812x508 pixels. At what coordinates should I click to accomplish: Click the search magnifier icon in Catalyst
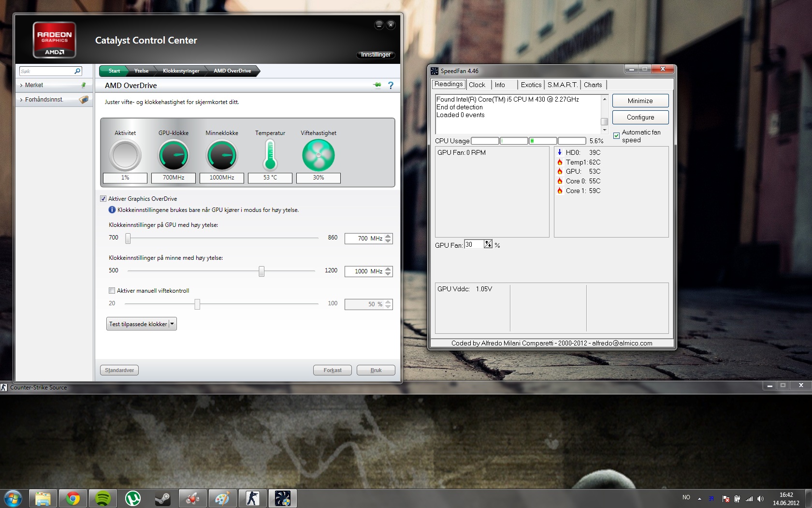[x=77, y=71]
